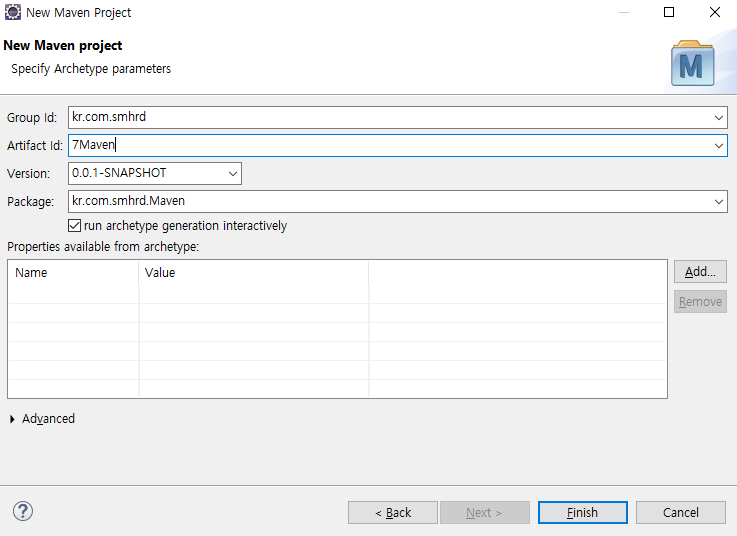Click the Value column header
Viewport: 737px width, 536px height.
[x=254, y=273]
